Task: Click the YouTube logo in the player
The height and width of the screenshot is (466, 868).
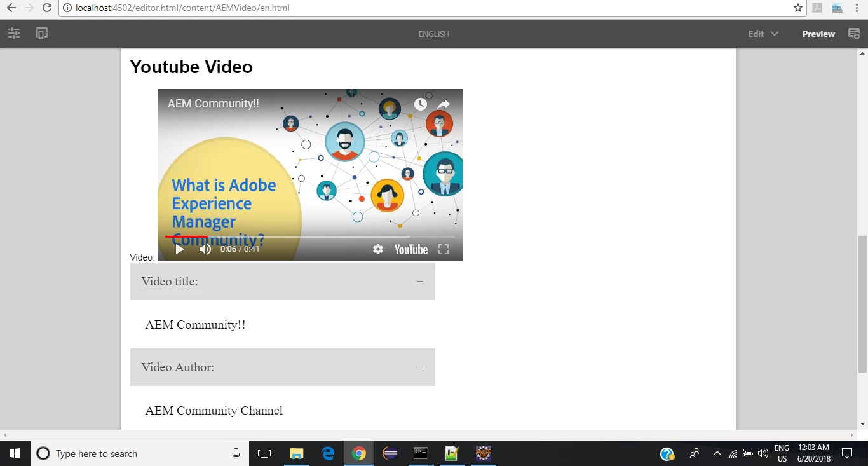Action: pyautogui.click(x=411, y=249)
